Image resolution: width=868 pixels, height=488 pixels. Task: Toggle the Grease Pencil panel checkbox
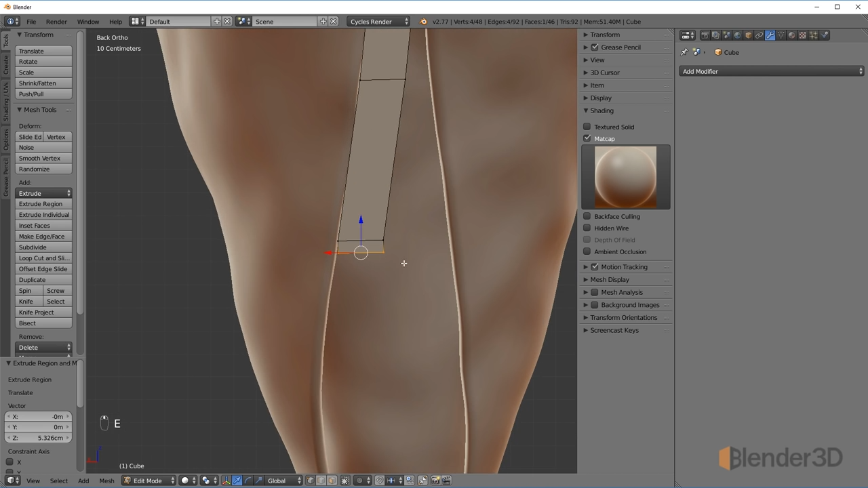(x=595, y=47)
